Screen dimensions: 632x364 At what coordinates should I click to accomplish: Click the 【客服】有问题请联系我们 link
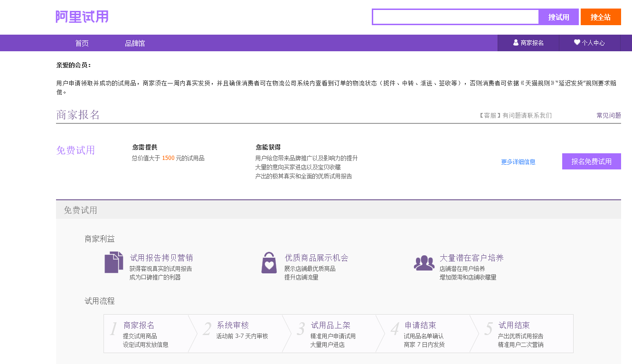pyautogui.click(x=515, y=115)
